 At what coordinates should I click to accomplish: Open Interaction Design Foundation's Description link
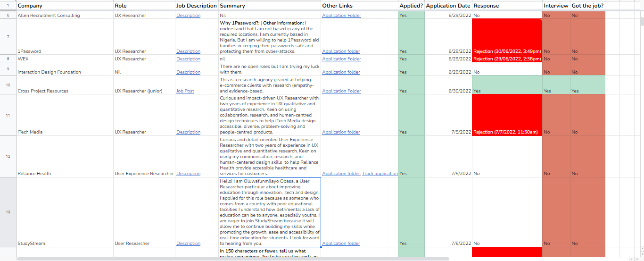click(x=189, y=72)
